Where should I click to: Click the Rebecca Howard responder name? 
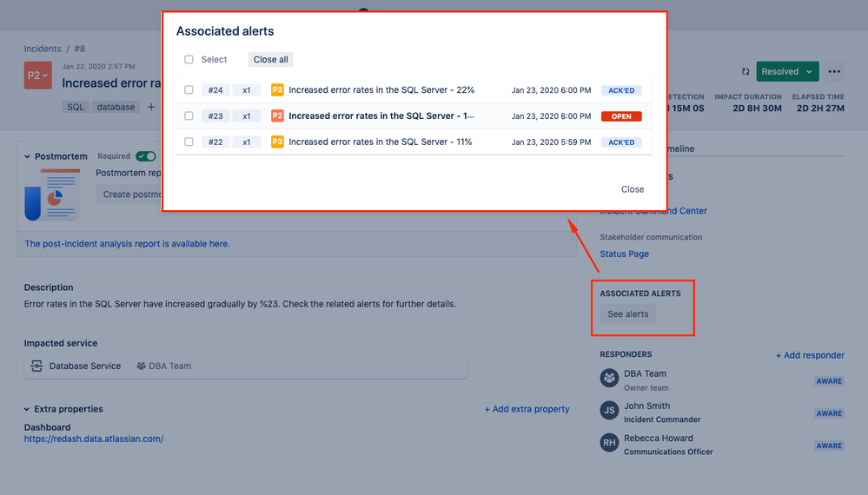(659, 438)
